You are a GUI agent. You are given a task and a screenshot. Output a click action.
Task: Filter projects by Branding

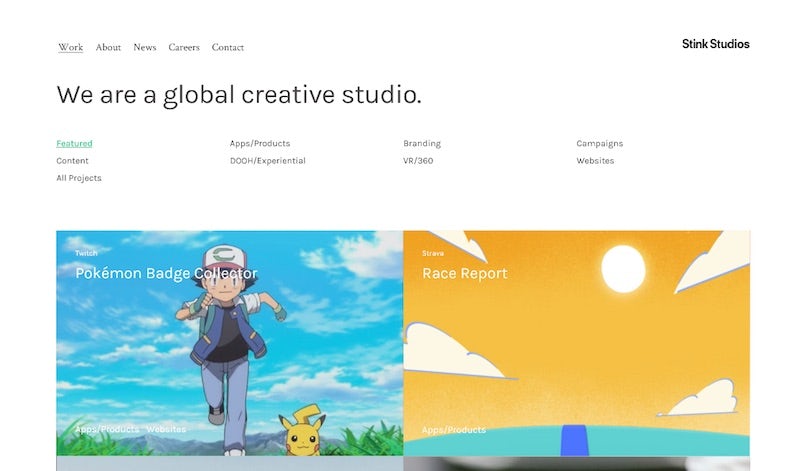coord(422,144)
